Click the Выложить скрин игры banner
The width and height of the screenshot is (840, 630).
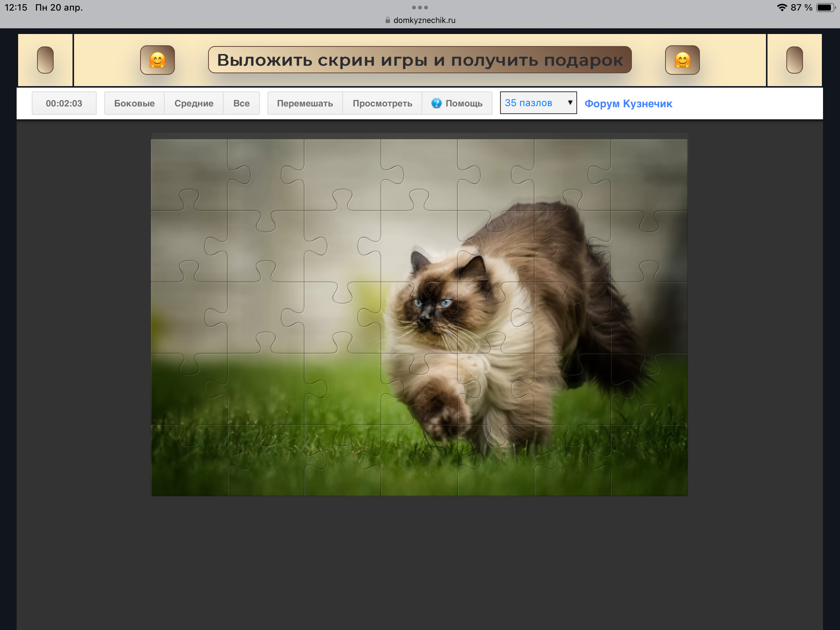click(x=420, y=60)
